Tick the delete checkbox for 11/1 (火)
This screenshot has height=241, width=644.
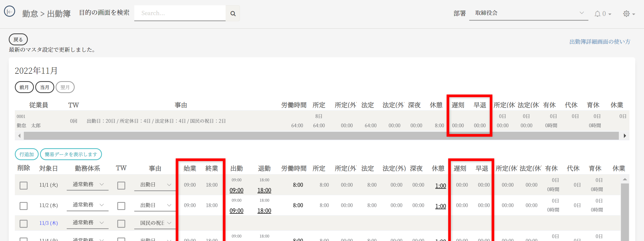(x=24, y=185)
